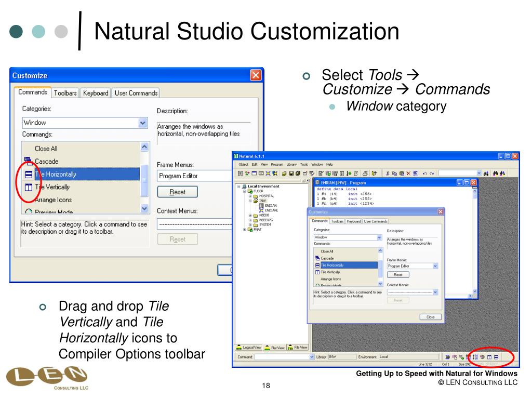
Task: Click scroll-up arrow of large commands list
Action: tap(144, 147)
